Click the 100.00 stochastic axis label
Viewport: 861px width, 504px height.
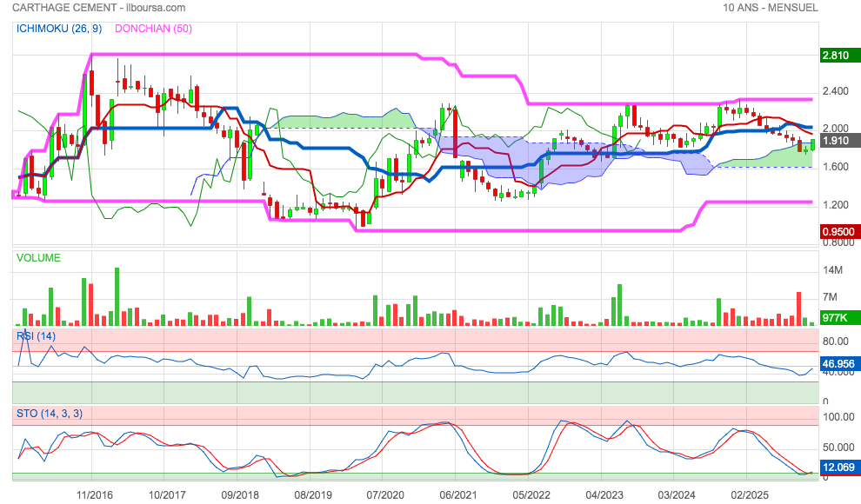click(x=836, y=417)
